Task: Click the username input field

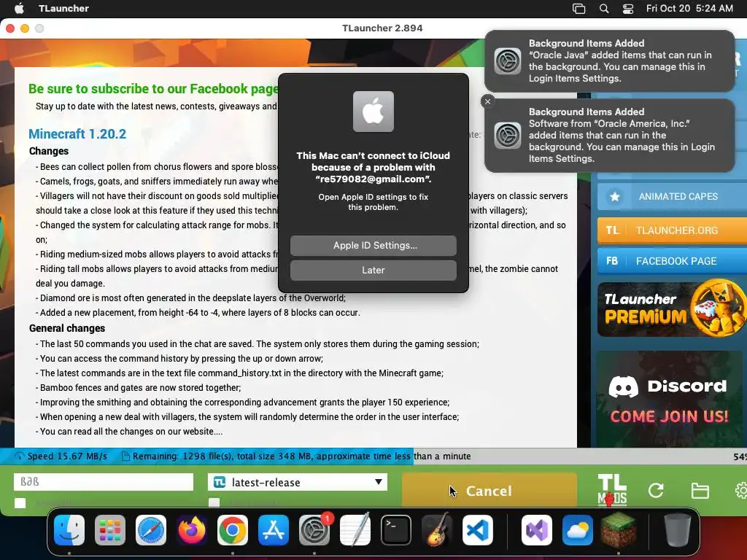Action: (x=104, y=482)
